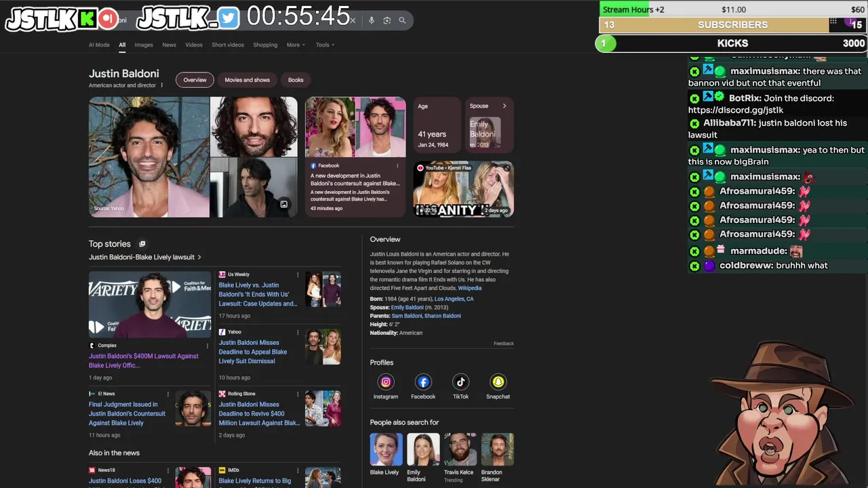Open the Wikipedia link in Overview
The width and height of the screenshot is (868, 488).
pyautogui.click(x=469, y=288)
